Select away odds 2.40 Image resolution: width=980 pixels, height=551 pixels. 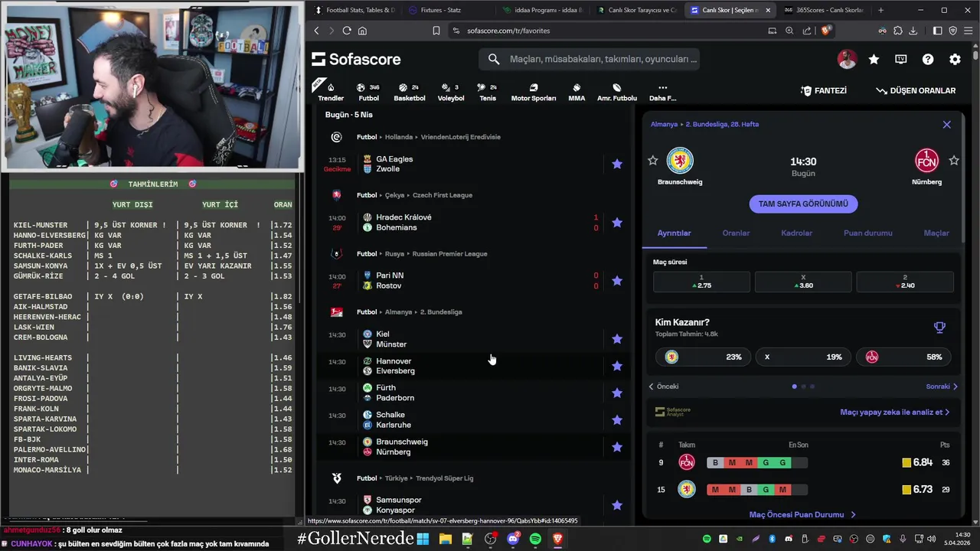905,282
